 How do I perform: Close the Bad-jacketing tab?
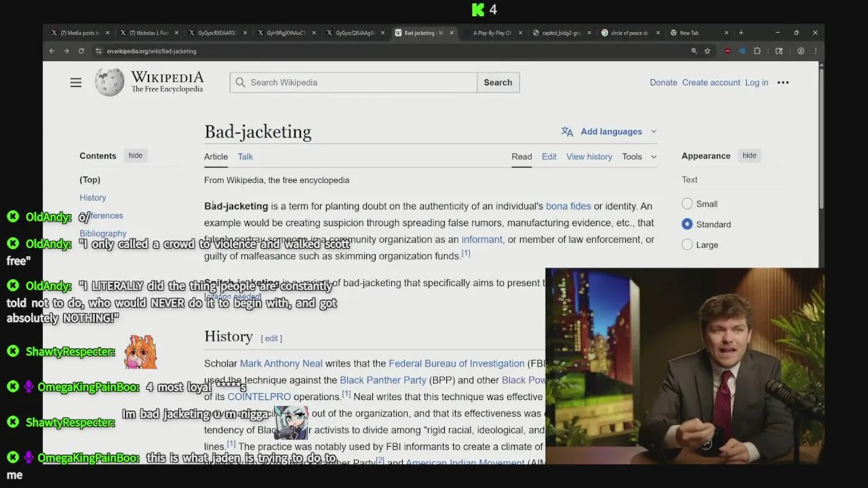pyautogui.click(x=452, y=33)
